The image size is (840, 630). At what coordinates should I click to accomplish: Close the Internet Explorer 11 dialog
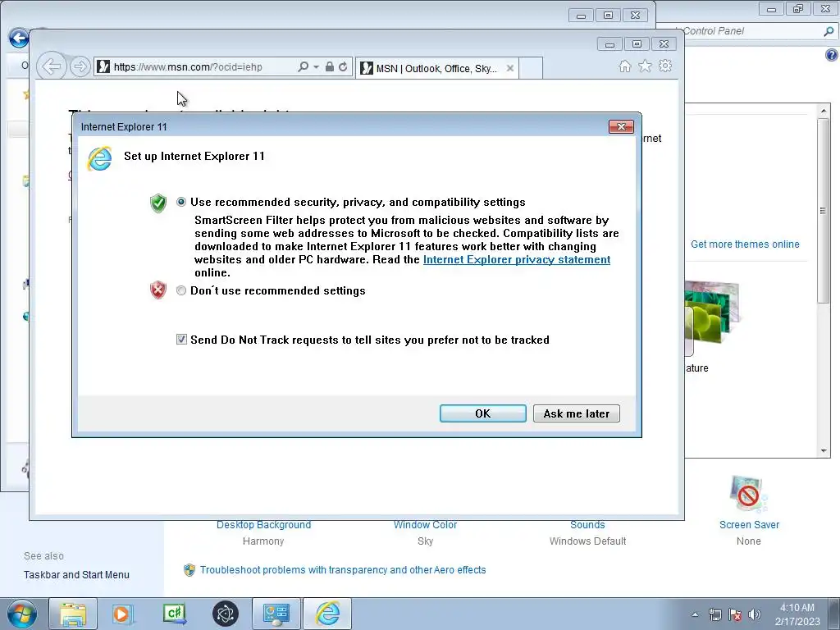click(622, 126)
